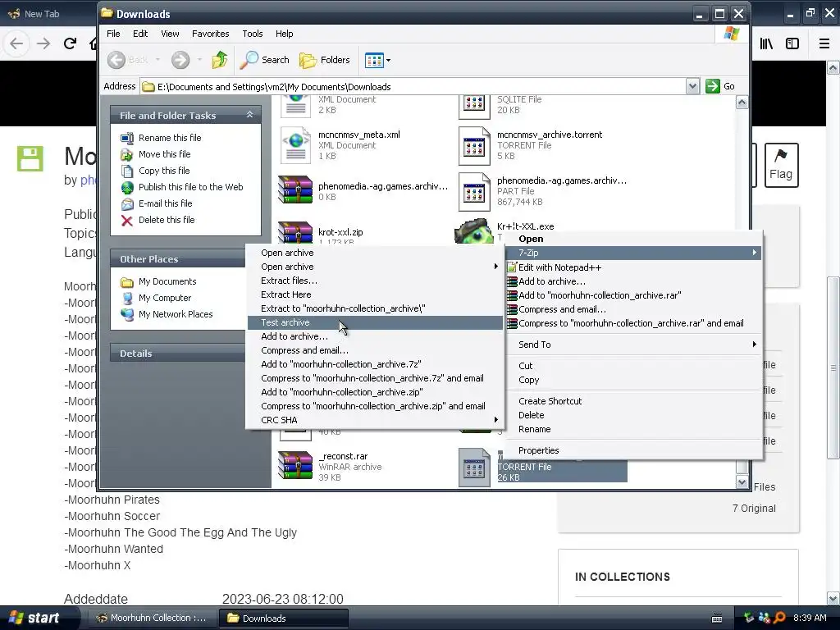The image size is (840, 630).
Task: Choose Test archive in 7-Zip submenu
Action: click(374, 322)
